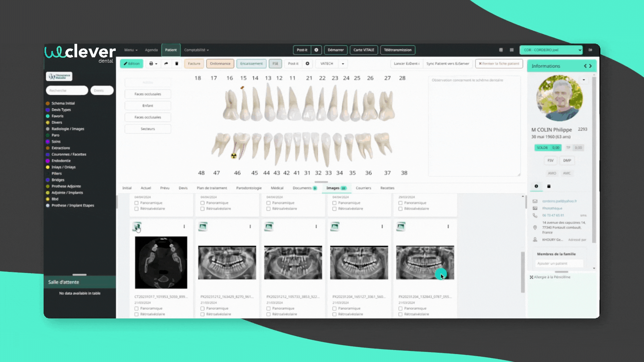The image size is (644, 362).
Task: Click the calendar icon left of list icon
Action: (x=501, y=50)
